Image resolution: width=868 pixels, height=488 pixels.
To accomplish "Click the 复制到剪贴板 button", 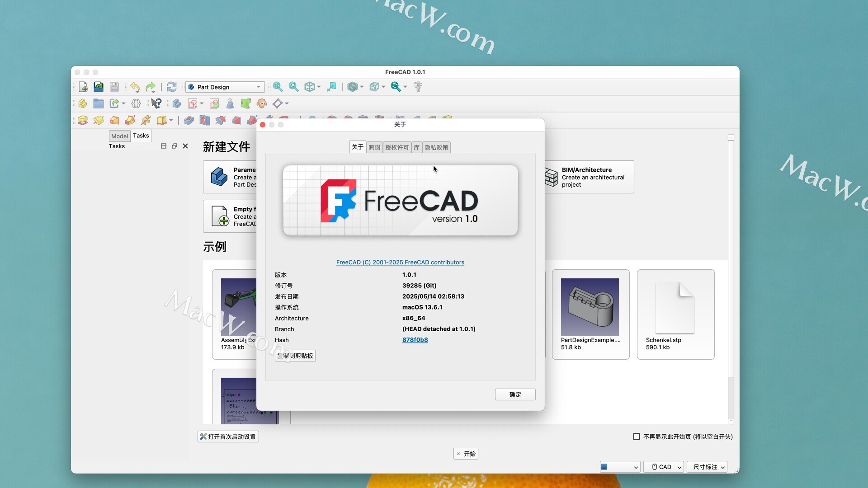I will coord(295,356).
